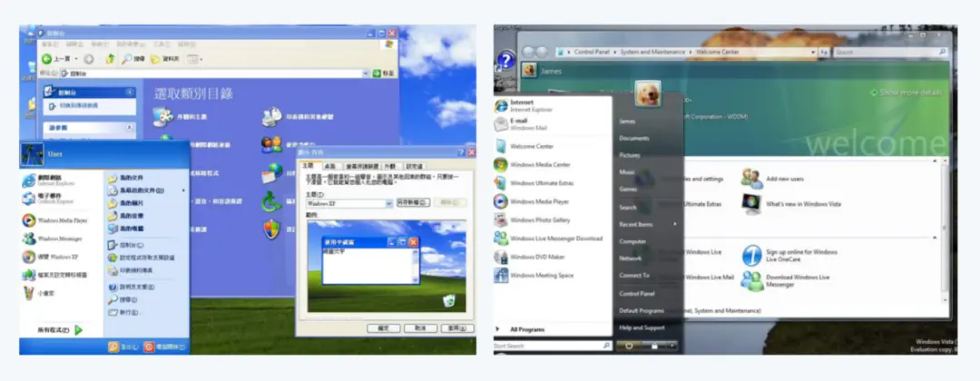Screen dimensions: 980x381
Task: Click Show more details in Welcome Center
Action: click(x=906, y=93)
